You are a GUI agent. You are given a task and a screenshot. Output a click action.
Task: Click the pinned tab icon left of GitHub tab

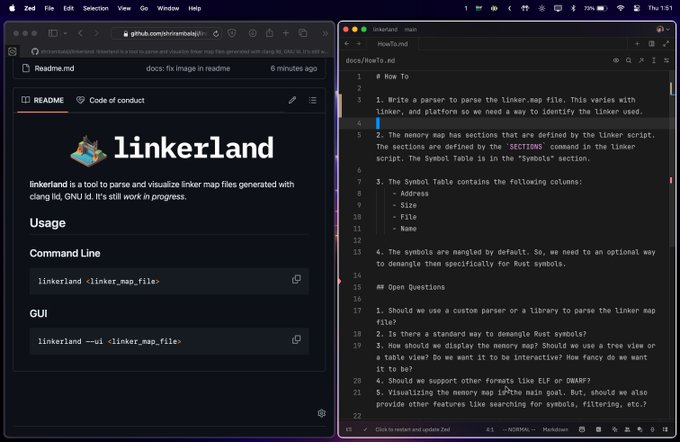[12, 52]
